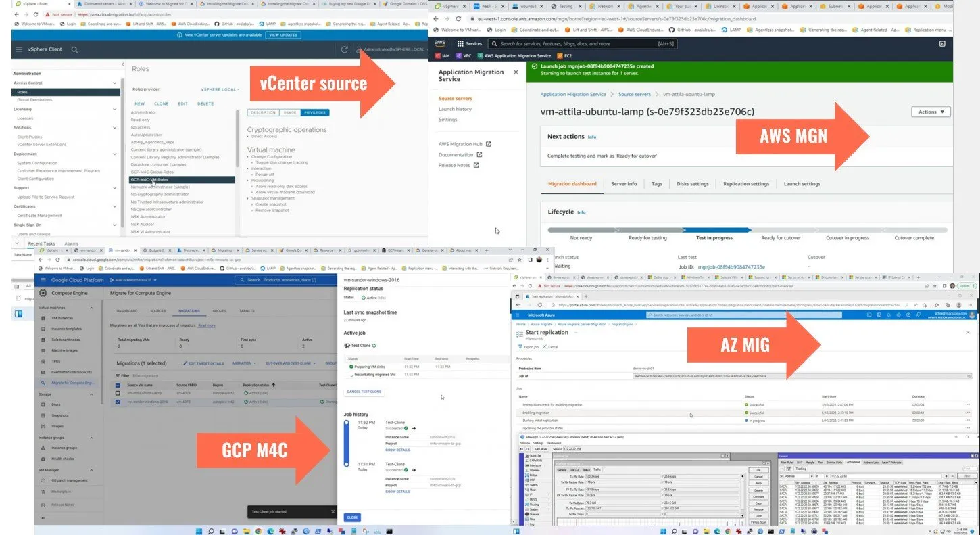Click Show Details under the 11:52 PM Test-Clone

[x=397, y=450]
